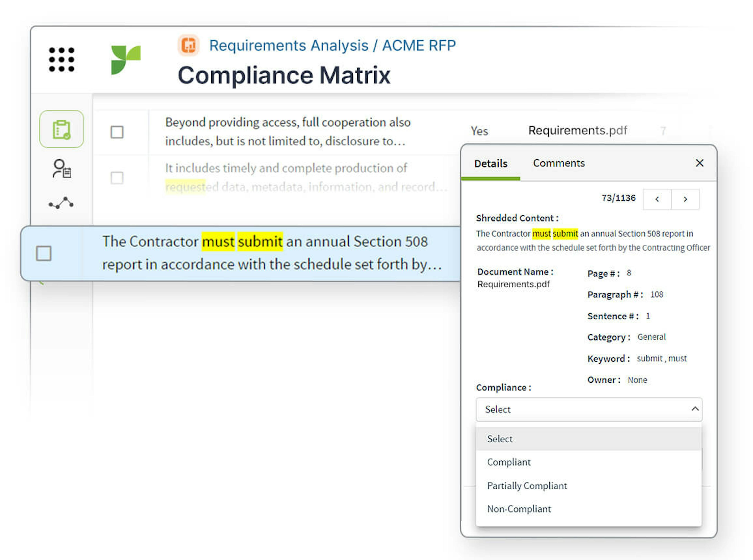Image resolution: width=753 pixels, height=560 pixels.
Task: Open the nine-dot app launcher grid
Action: point(61,60)
